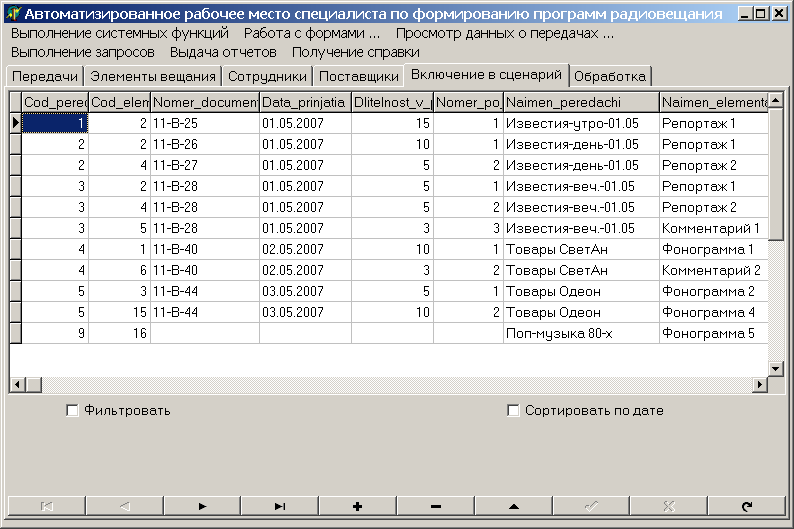Screen dimensions: 794x529
Task: Click the Cod_elem column header
Action: point(120,102)
